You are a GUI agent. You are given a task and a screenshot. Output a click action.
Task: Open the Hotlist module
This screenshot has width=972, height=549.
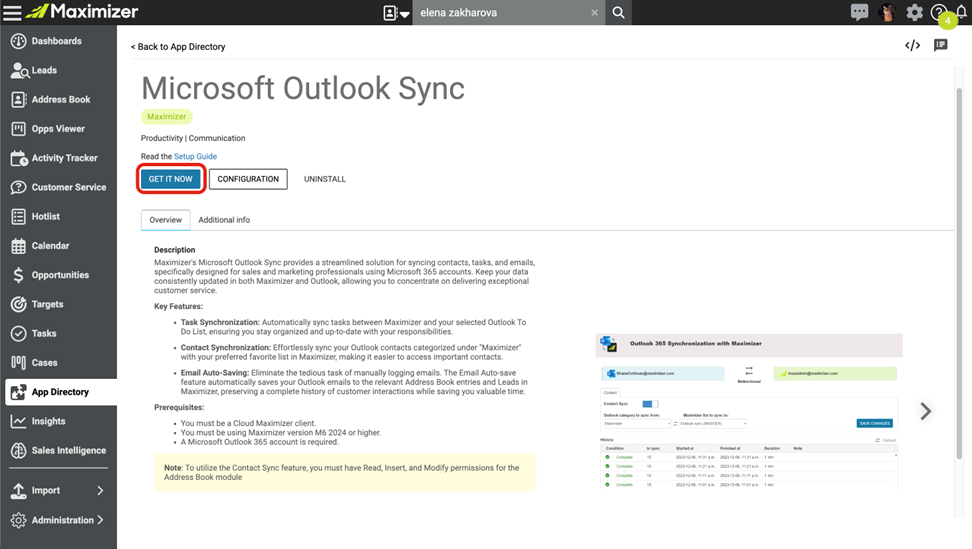click(58, 216)
